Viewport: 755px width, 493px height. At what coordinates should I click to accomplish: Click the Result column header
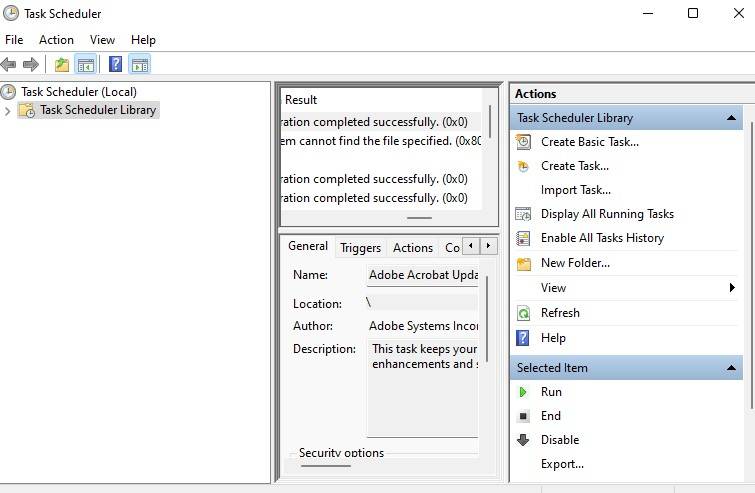pyautogui.click(x=301, y=100)
